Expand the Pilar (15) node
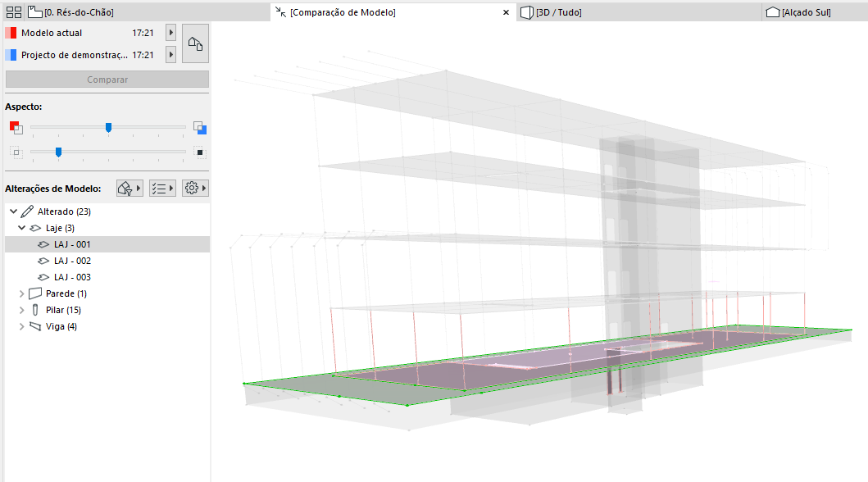 tap(21, 310)
